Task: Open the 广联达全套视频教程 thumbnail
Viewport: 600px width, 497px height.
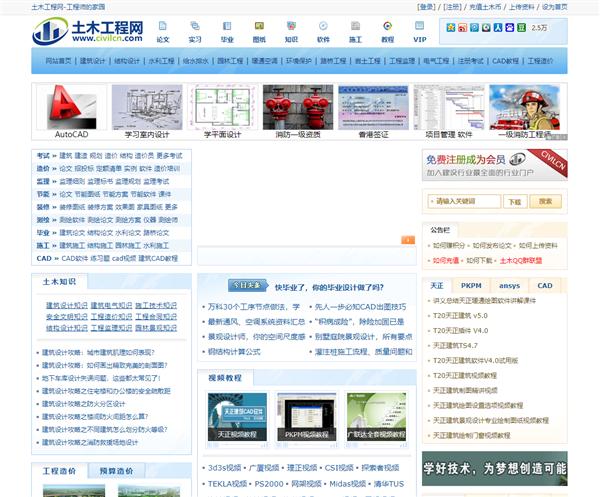Action: tap(377, 417)
